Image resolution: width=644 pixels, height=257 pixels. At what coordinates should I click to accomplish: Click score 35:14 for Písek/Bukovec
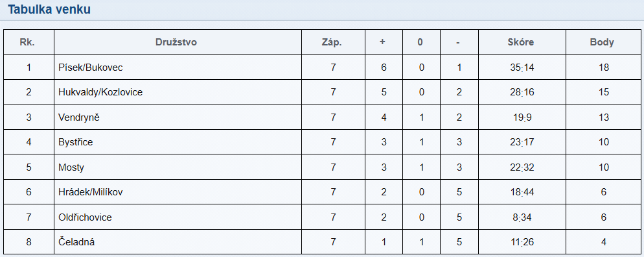tap(522, 67)
